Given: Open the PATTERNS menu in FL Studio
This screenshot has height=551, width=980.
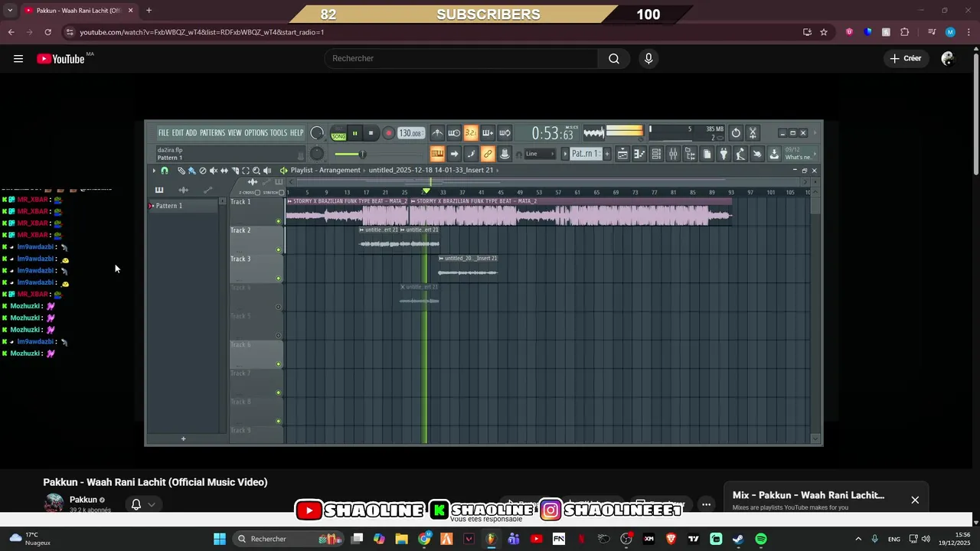Looking at the screenshot, I should tap(213, 133).
